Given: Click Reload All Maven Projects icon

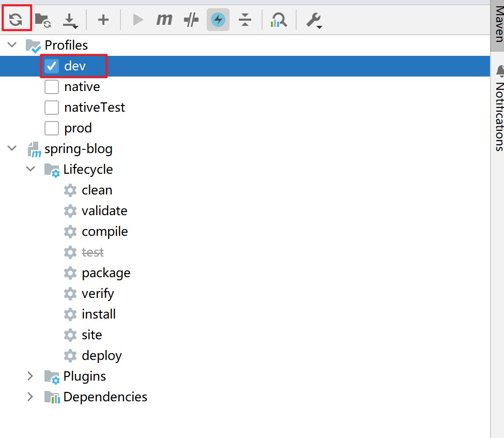Looking at the screenshot, I should pos(16,20).
